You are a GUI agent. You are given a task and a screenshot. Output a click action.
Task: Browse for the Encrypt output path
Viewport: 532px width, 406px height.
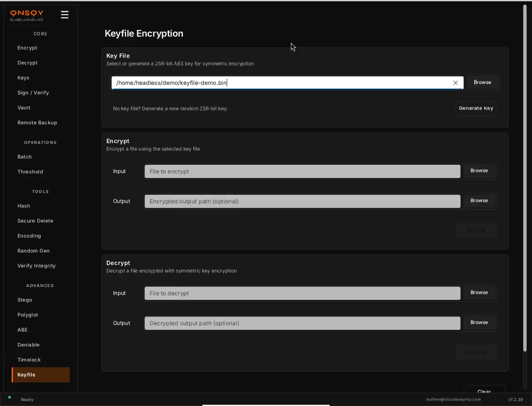point(479,201)
